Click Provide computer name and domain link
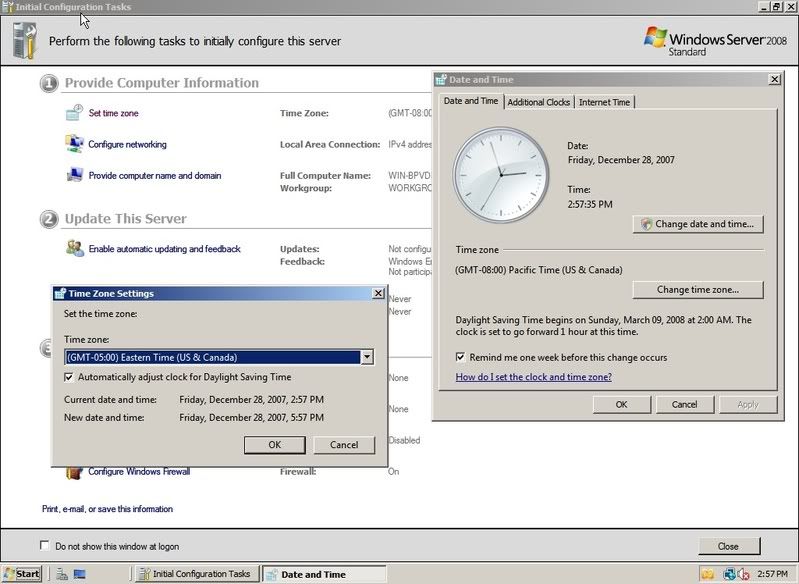The height and width of the screenshot is (584, 799). 155,175
